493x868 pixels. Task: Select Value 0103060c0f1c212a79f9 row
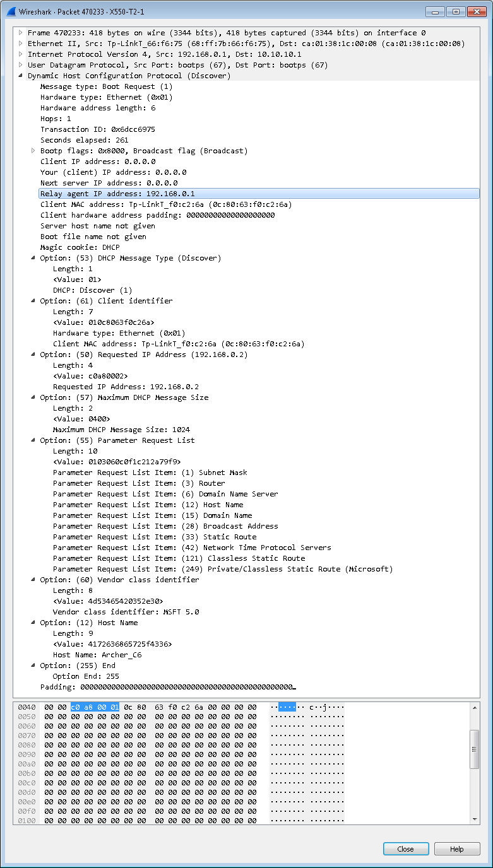[x=117, y=462]
